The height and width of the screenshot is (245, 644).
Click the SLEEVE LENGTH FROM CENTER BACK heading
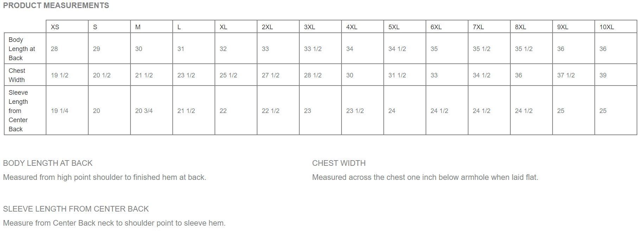pyautogui.click(x=76, y=209)
